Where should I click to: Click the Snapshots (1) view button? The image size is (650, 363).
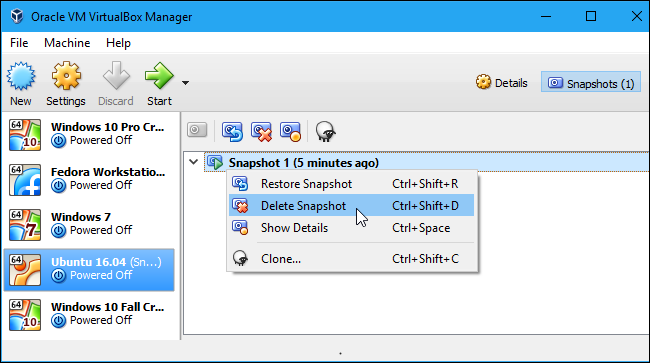coord(591,82)
